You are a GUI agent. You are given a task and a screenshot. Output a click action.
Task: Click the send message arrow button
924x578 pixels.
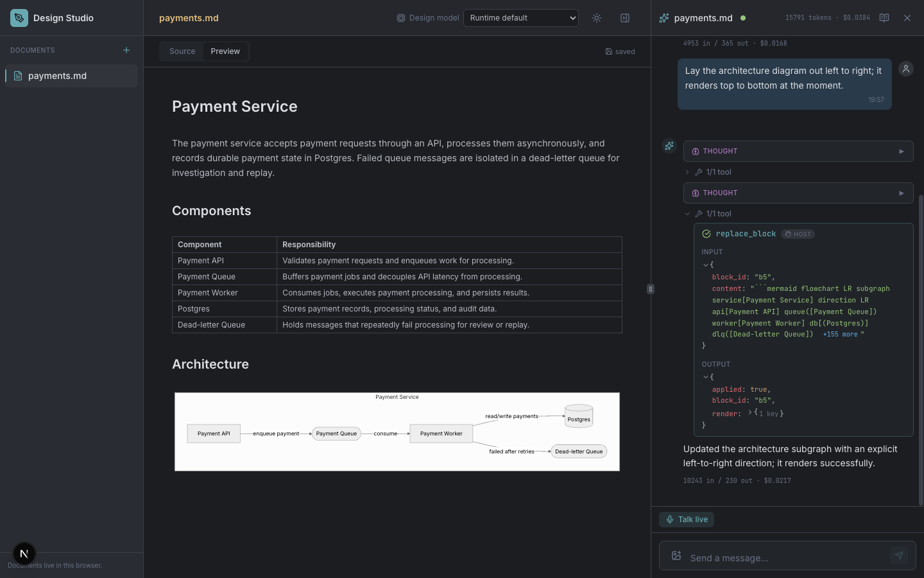[x=899, y=556]
